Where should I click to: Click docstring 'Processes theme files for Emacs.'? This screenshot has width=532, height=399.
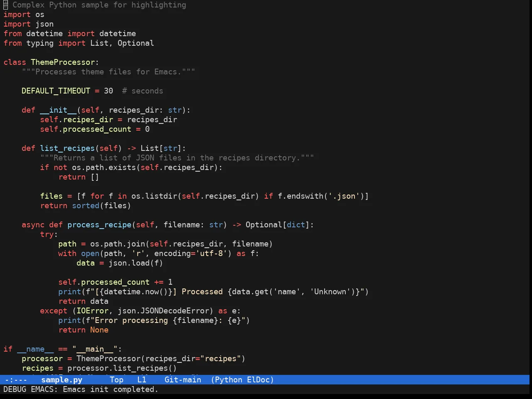point(108,72)
